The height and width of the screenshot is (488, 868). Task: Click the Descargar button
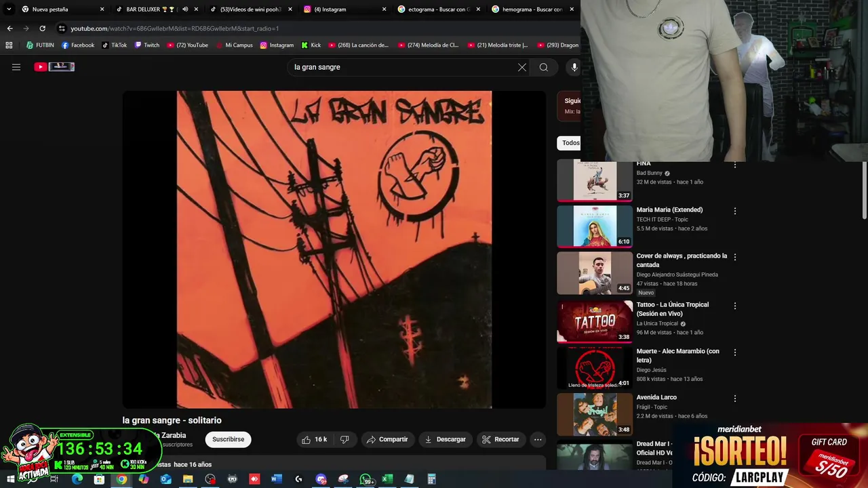[446, 439]
